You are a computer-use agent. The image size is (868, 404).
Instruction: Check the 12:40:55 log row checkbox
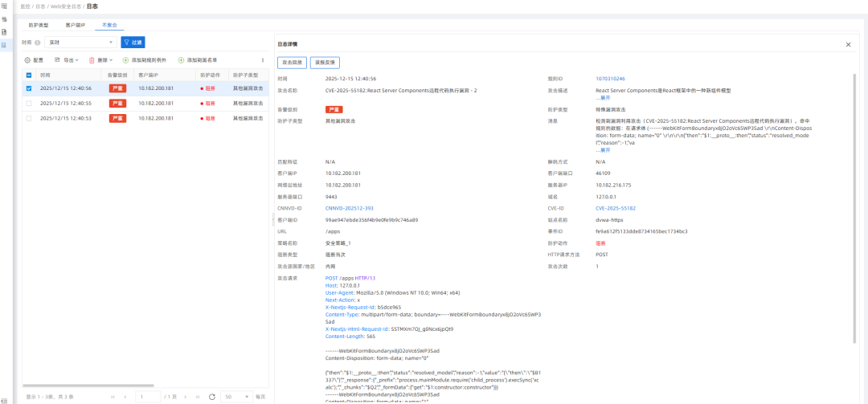pos(29,103)
